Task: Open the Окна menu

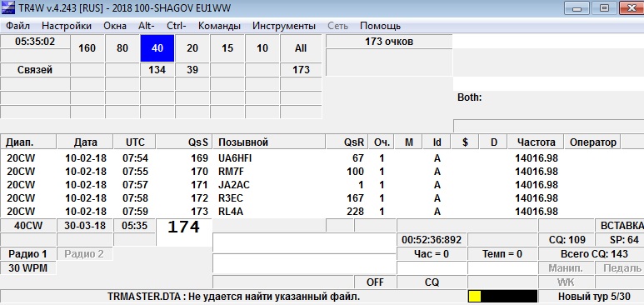Action: tap(115, 26)
